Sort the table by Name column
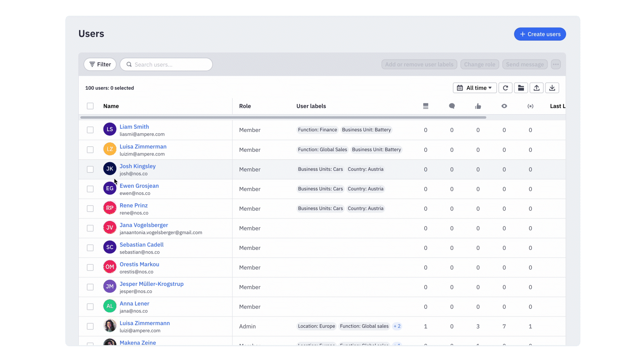Screen dimensions: 644x362 (111, 106)
